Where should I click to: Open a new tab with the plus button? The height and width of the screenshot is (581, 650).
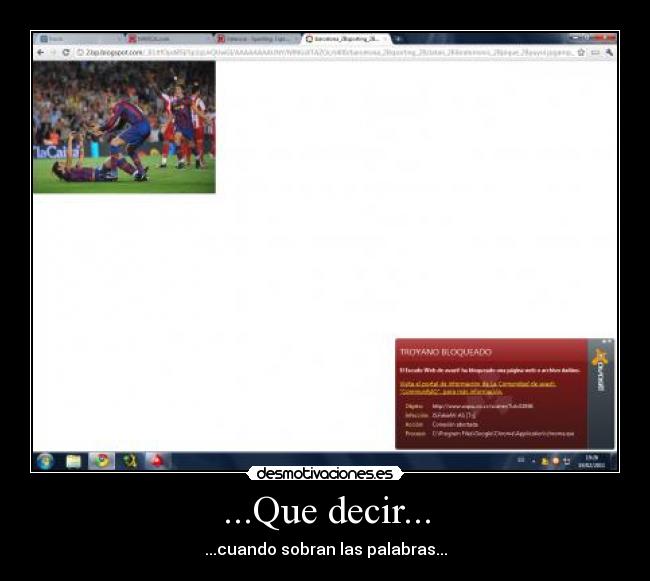point(398,39)
